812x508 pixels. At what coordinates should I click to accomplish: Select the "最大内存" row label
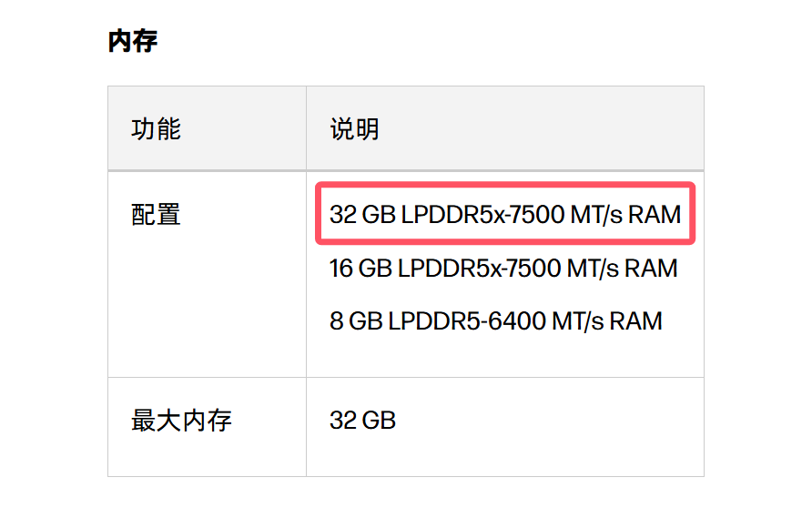point(181,421)
